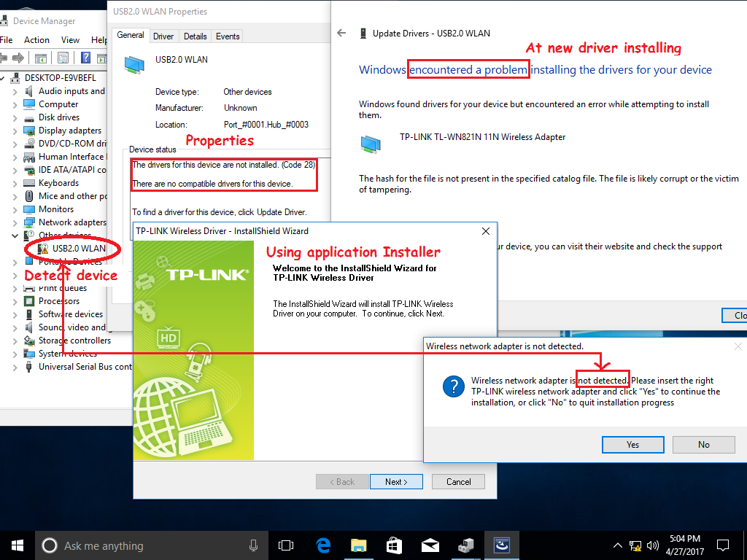Click the InstallShield setup taskbar icon
The width and height of the screenshot is (747, 560).
502,545
